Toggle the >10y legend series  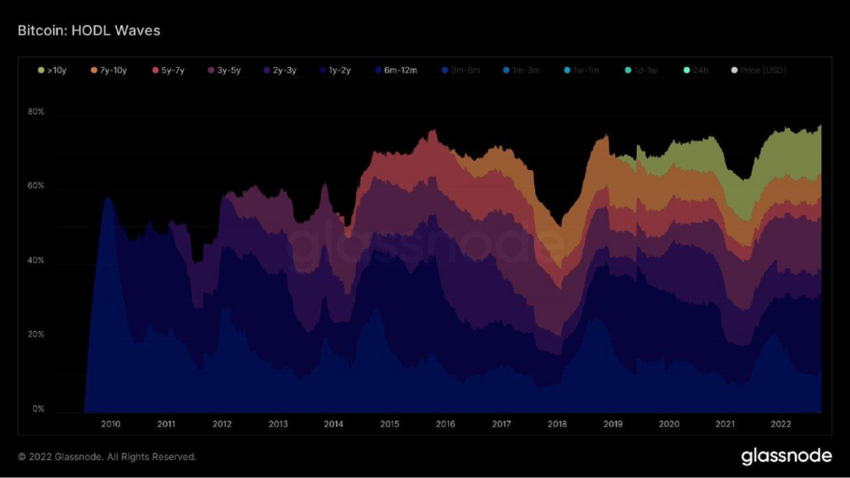53,71
